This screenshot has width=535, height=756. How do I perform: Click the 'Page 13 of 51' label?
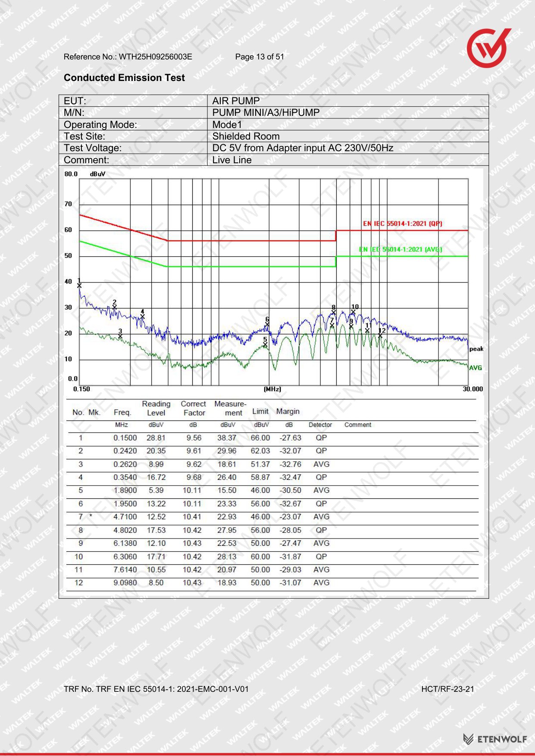pyautogui.click(x=260, y=56)
